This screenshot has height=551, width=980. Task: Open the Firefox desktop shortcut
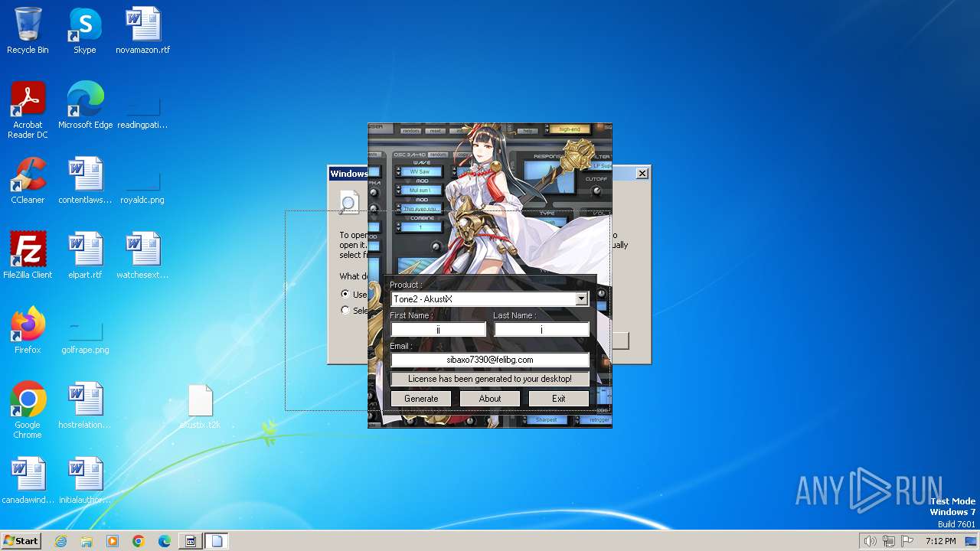(28, 331)
